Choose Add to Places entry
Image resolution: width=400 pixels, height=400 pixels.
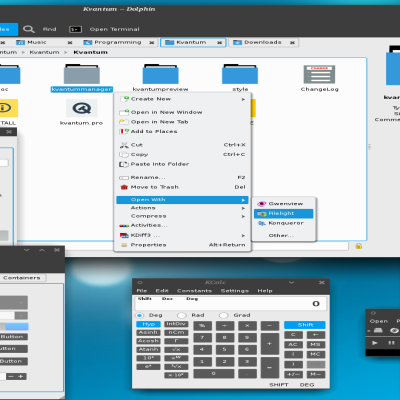183,132
